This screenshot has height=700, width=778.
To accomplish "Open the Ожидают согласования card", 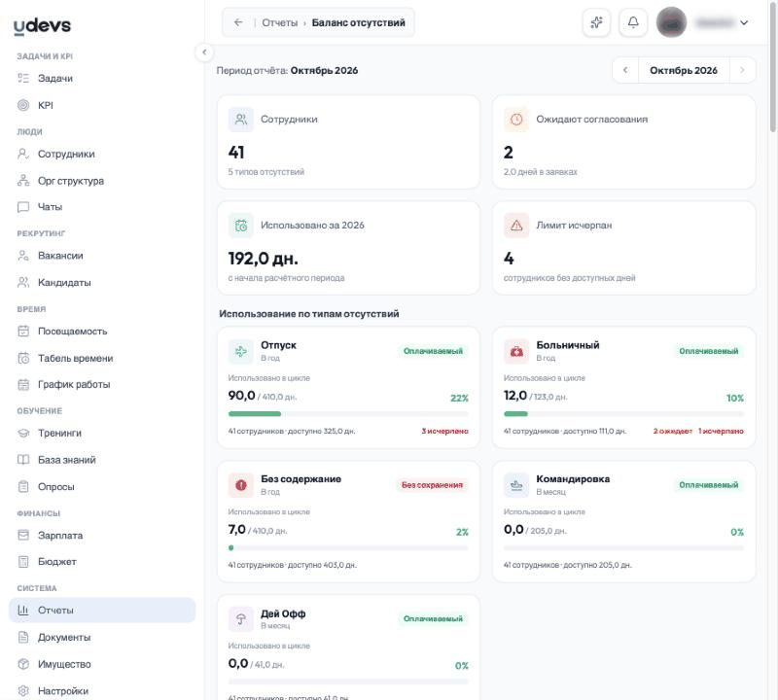I will click(x=623, y=142).
